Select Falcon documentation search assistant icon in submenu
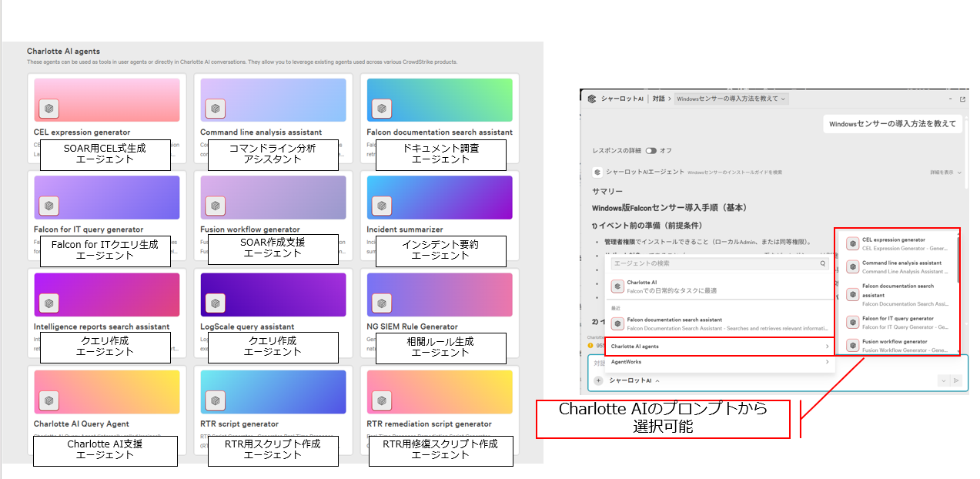Image resolution: width=980 pixels, height=479 pixels. click(853, 294)
